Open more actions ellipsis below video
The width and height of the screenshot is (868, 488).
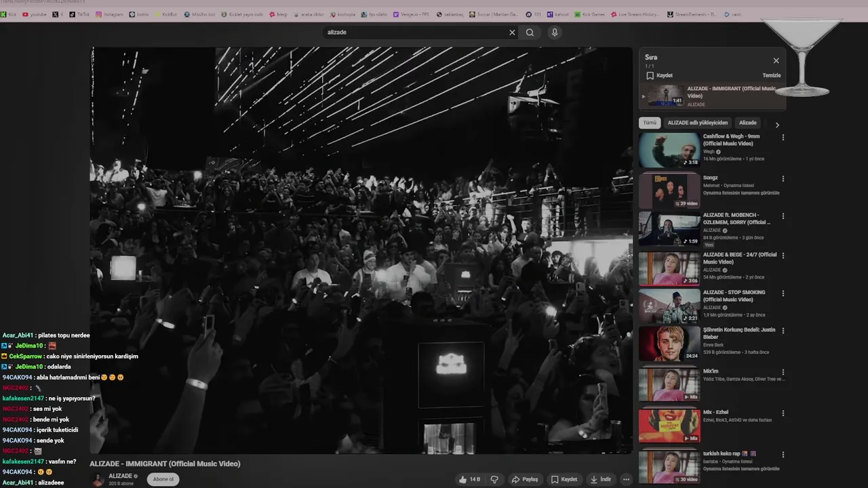[627, 479]
